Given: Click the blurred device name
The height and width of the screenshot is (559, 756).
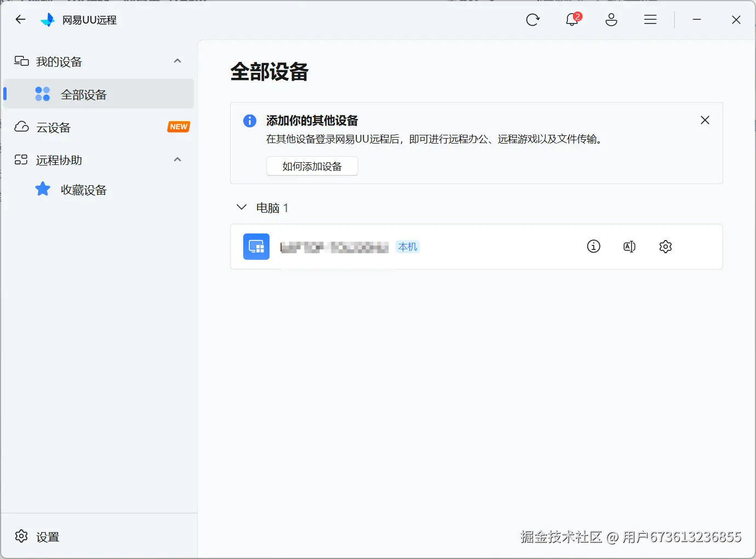Looking at the screenshot, I should [x=335, y=247].
